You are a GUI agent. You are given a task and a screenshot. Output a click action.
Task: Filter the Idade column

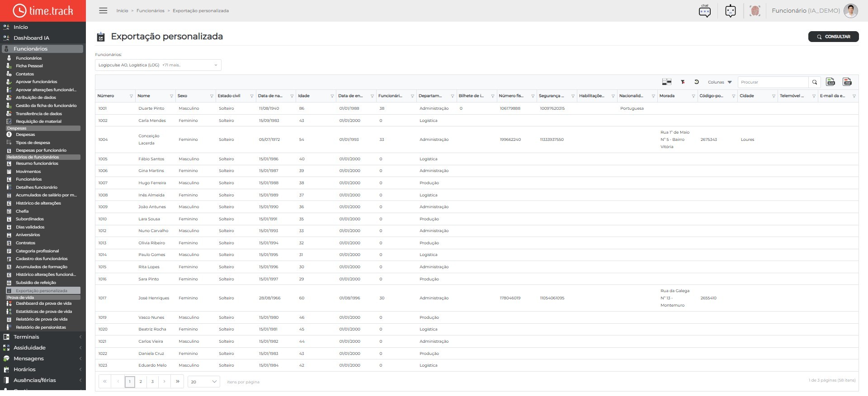[332, 96]
